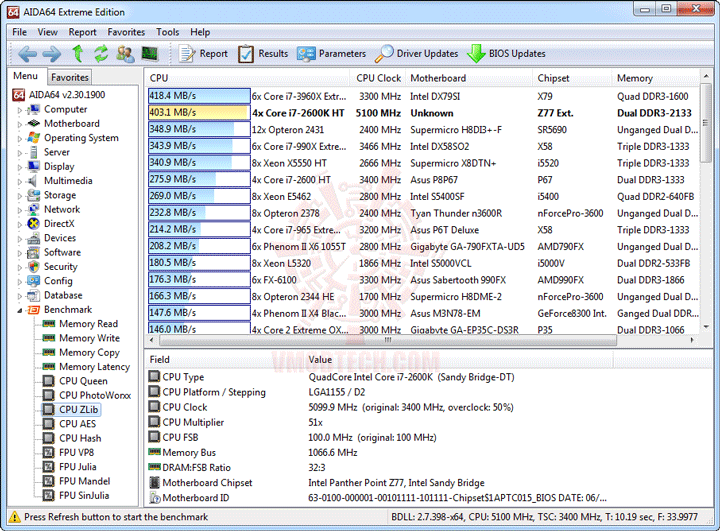Sort by the Motherboard column header
The width and height of the screenshot is (720, 531).
(x=469, y=78)
